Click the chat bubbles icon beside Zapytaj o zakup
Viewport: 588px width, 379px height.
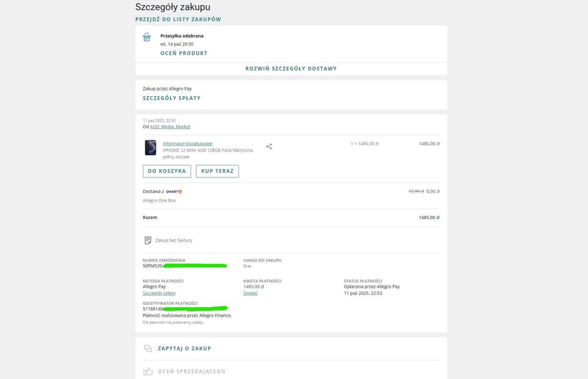[x=148, y=348]
